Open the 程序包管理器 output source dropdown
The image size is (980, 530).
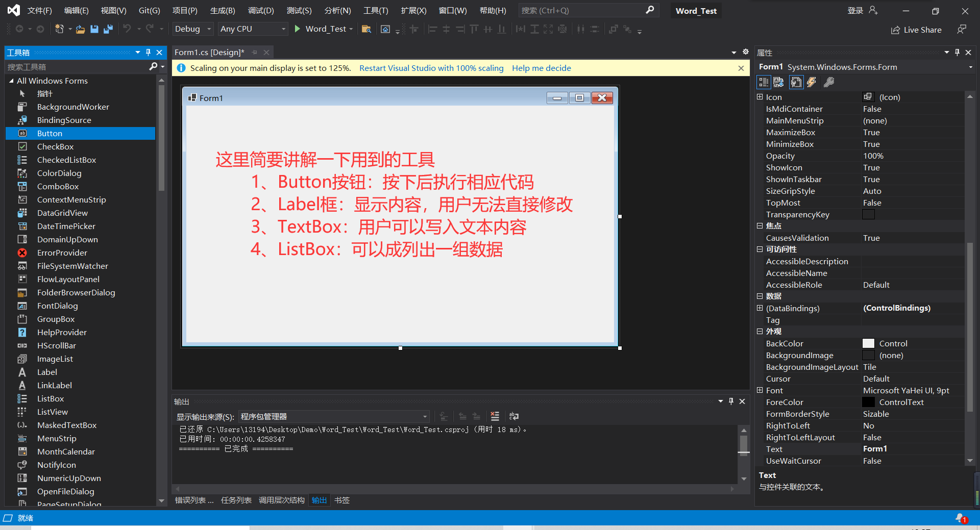pyautogui.click(x=425, y=416)
